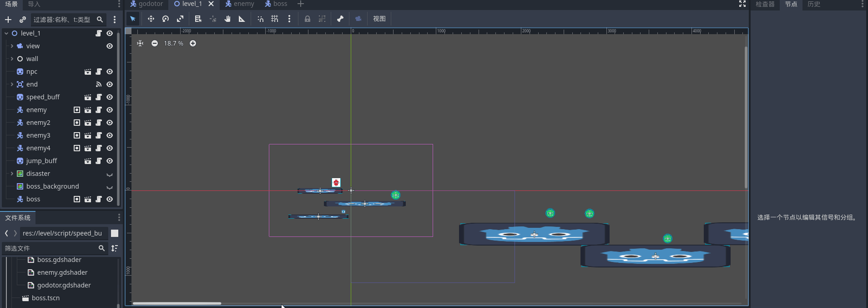Select the Ruler measurement tool
868x308 pixels.
pos(242,19)
